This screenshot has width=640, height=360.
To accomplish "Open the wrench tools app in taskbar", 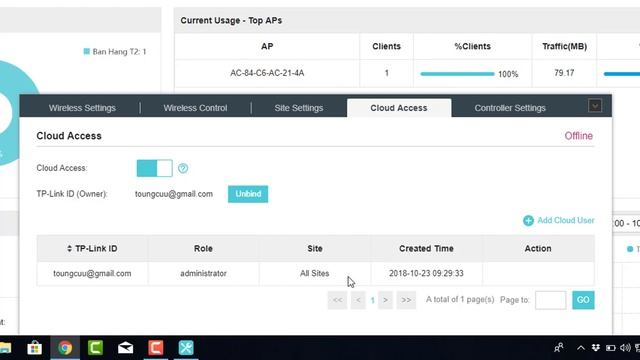I will click(x=186, y=348).
